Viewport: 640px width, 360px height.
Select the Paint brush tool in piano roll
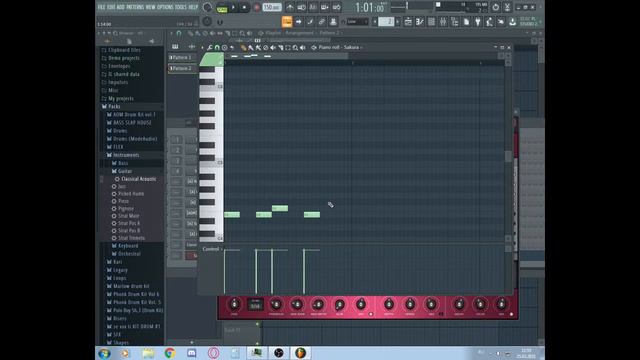pyautogui.click(x=251, y=48)
